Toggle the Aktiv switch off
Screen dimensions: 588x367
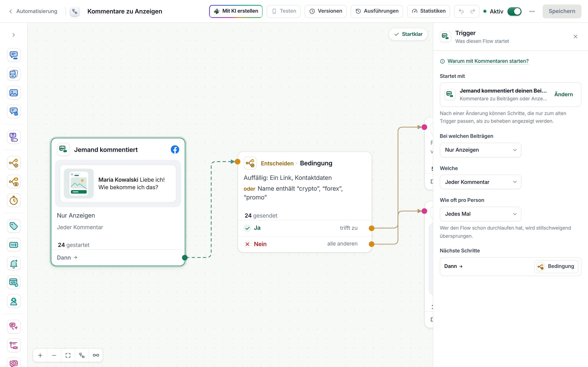pos(514,11)
